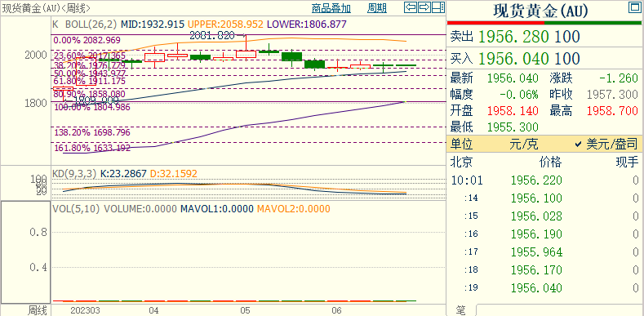Select the 元/克 unit option

(x=524, y=144)
